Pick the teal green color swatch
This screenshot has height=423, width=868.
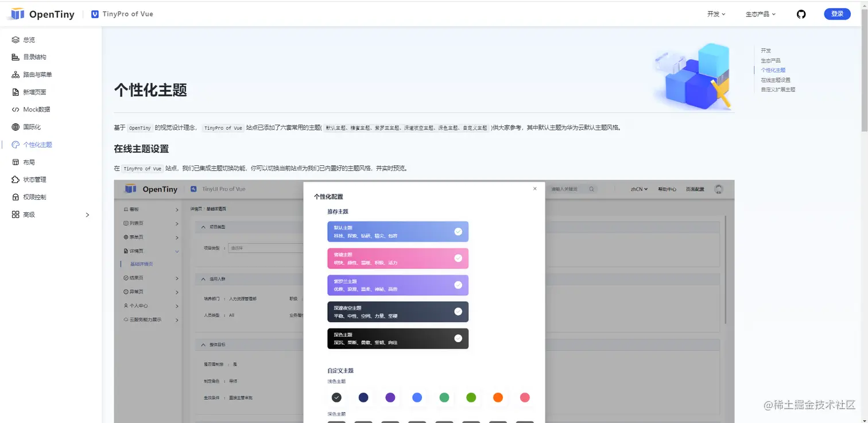(444, 397)
